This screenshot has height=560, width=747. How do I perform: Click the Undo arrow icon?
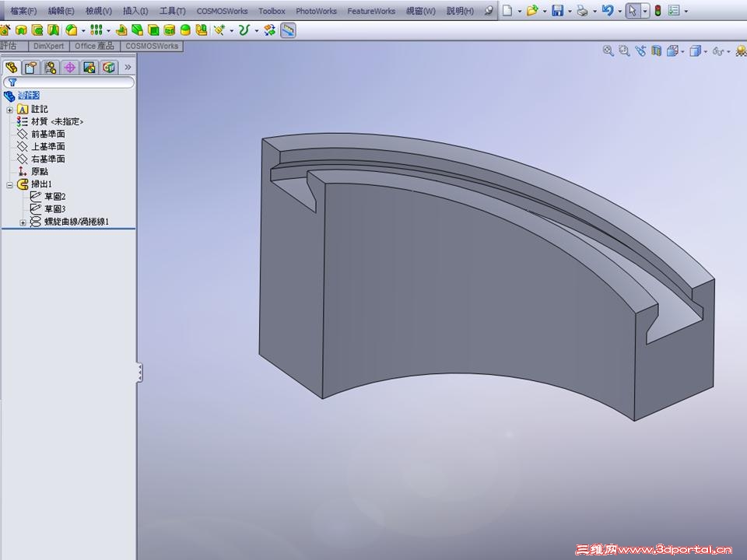click(608, 10)
